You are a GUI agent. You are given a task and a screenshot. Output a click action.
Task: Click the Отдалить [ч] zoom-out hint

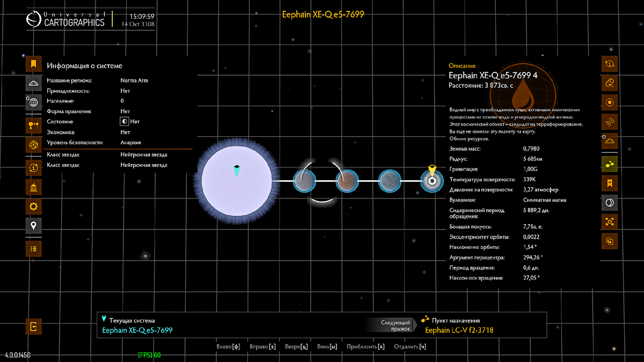pos(410,346)
